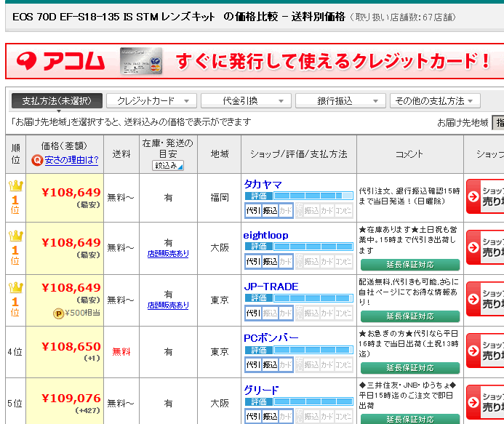Click 振込 payment icon in PCボンバー row
The image size is (504, 424).
coord(270,364)
